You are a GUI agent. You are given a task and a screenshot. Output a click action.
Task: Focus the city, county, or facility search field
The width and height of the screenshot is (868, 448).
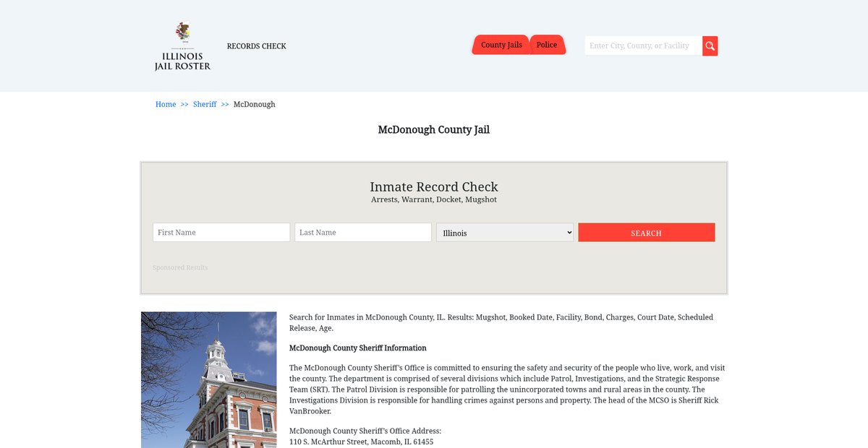click(x=643, y=46)
